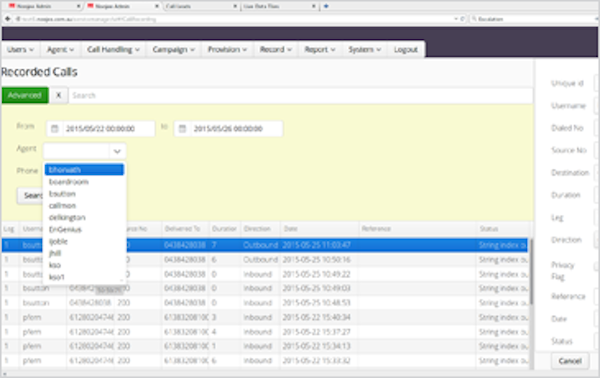Click the browser reload icon
Image resolution: width=600 pixels, height=378 pixels.
(462, 19)
